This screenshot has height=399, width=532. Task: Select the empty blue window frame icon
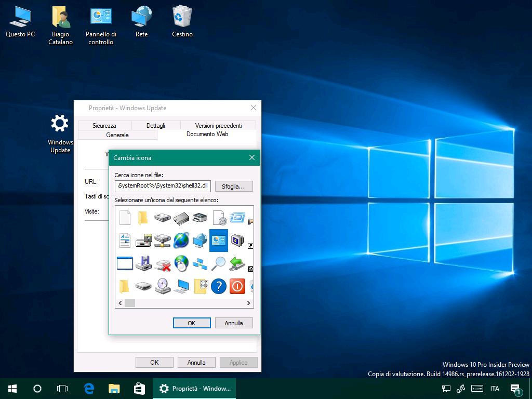[125, 263]
